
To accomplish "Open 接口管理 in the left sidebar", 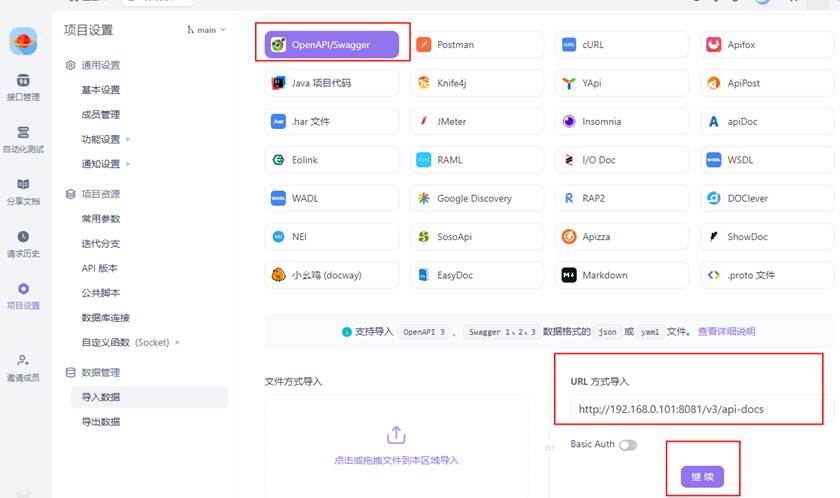I will 23,87.
